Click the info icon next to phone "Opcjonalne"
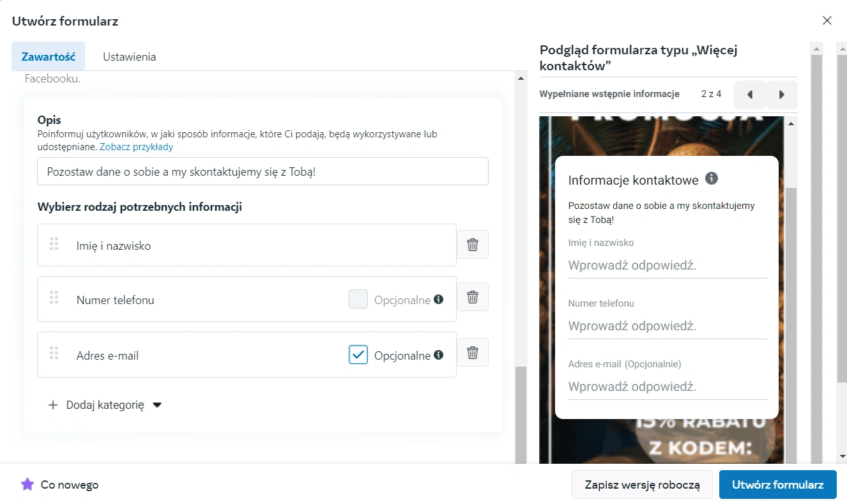 point(440,299)
